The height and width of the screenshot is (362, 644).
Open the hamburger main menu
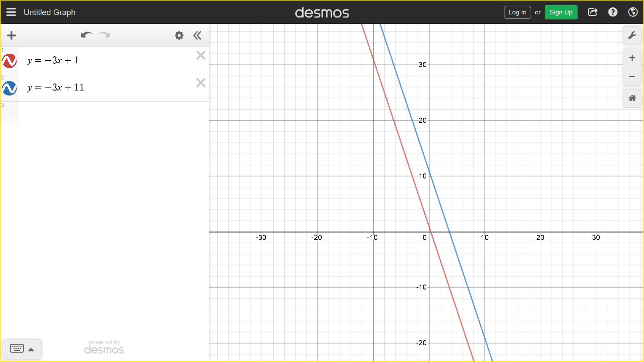click(11, 12)
